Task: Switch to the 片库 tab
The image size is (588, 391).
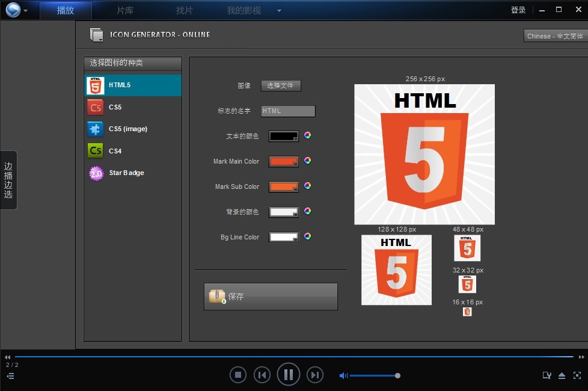Action: coord(125,10)
